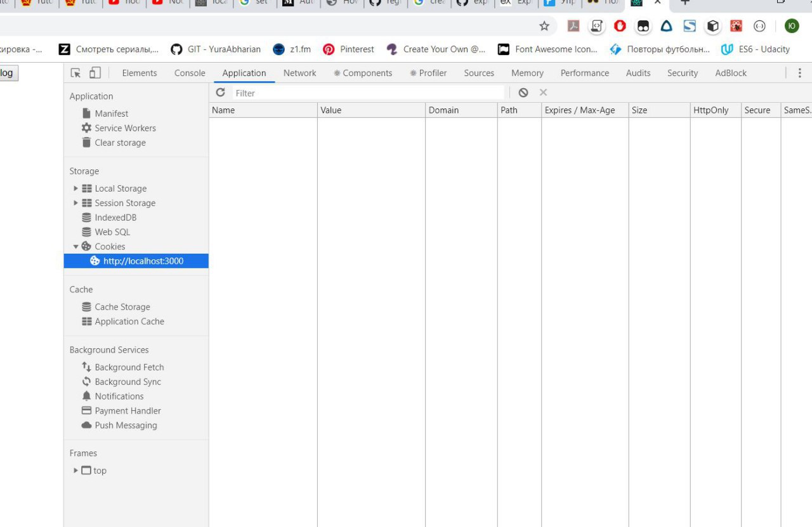Open the Смотреть сериалы bookmark
Viewport: 812px width, 527px height.
click(x=108, y=49)
